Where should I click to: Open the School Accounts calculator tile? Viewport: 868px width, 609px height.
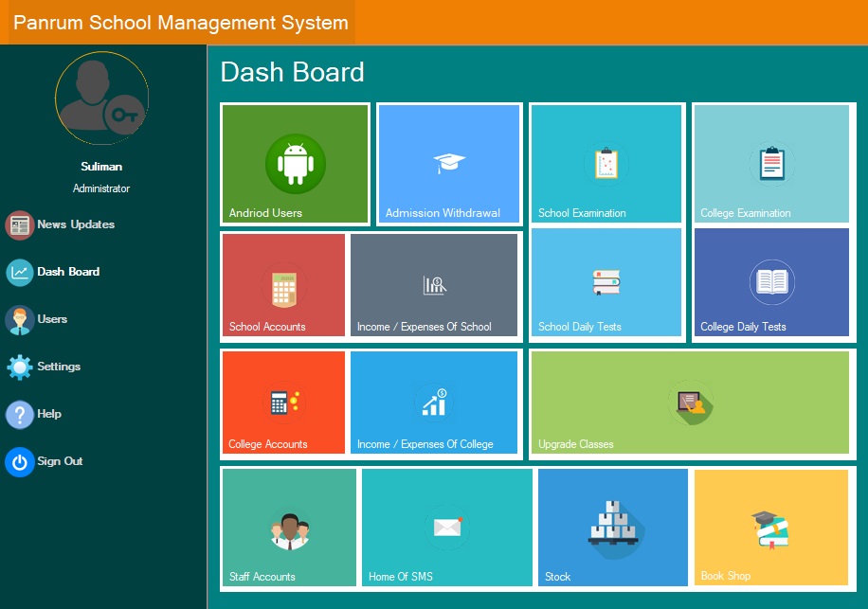[x=283, y=282]
